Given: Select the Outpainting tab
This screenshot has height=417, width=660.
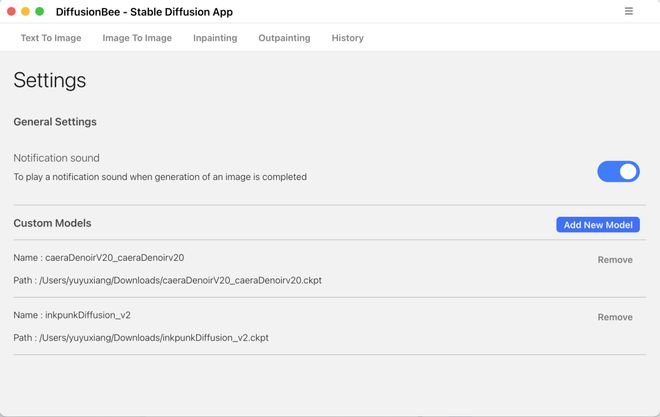Looking at the screenshot, I should 284,38.
